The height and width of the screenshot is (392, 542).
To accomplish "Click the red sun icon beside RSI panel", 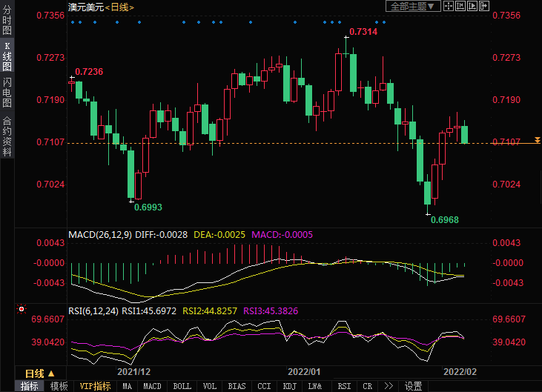I will pyautogui.click(x=22, y=309).
